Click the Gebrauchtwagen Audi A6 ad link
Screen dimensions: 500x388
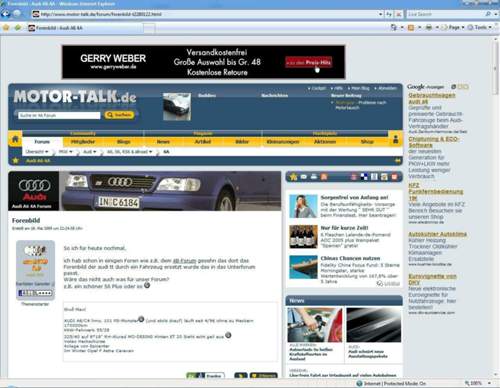point(432,98)
